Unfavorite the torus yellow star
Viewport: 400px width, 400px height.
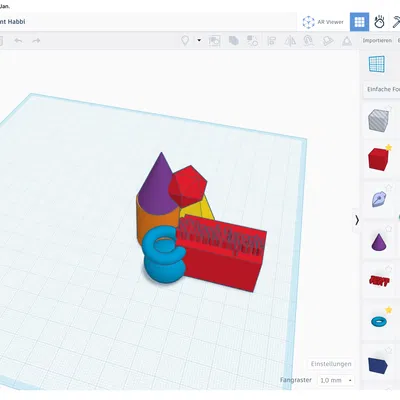pyautogui.click(x=389, y=310)
